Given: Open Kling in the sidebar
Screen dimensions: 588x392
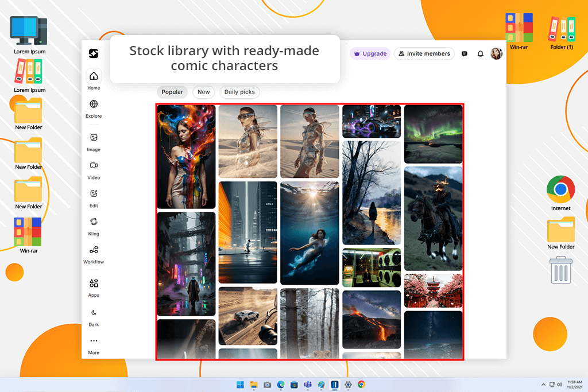Looking at the screenshot, I should click(94, 222).
